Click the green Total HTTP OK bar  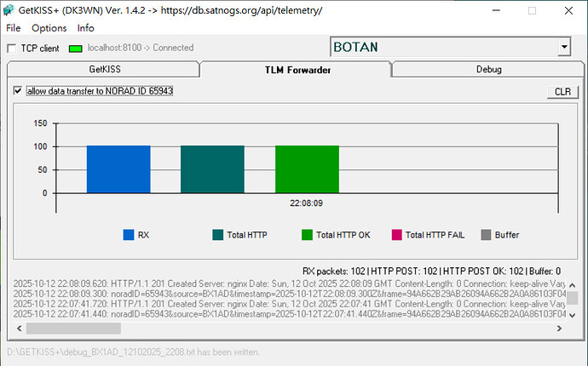307,169
